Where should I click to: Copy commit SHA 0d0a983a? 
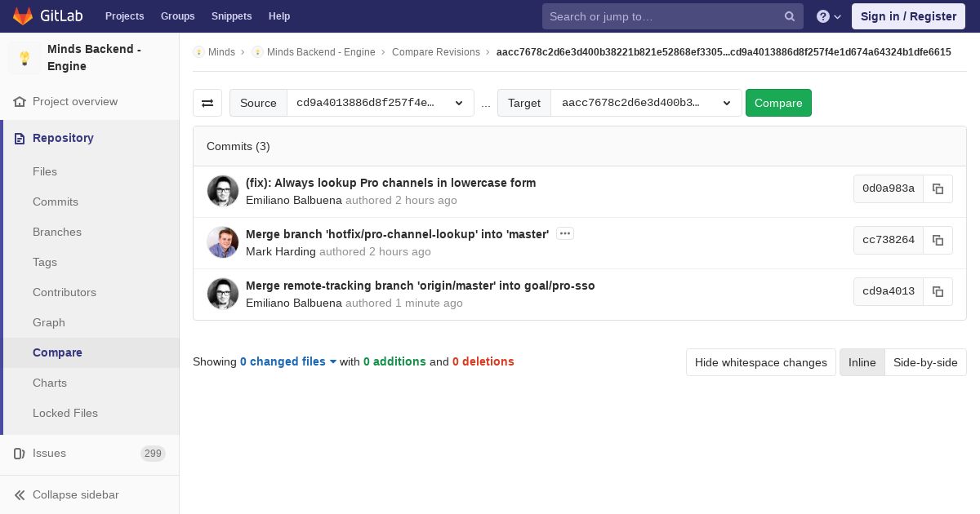point(938,188)
